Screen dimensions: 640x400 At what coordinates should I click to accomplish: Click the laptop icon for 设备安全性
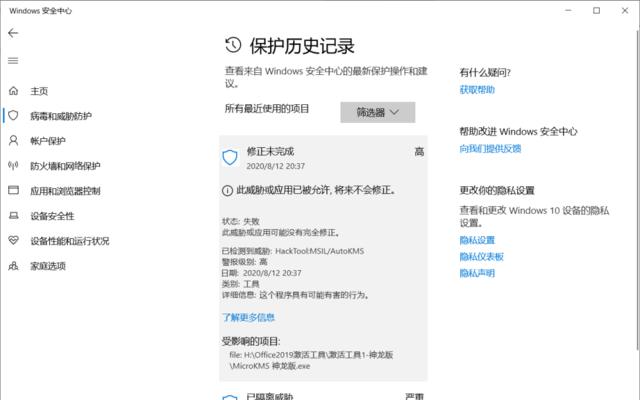coord(13,216)
